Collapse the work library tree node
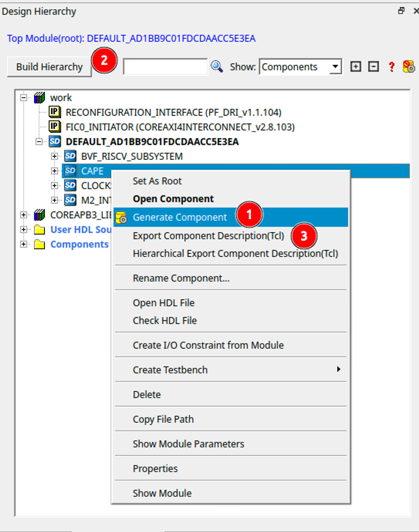The height and width of the screenshot is (532, 419). point(23,98)
